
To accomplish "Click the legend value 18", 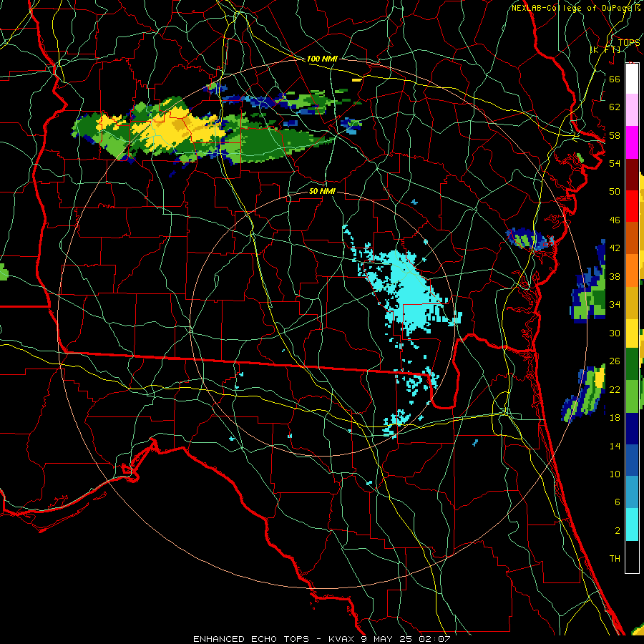I will [615, 418].
